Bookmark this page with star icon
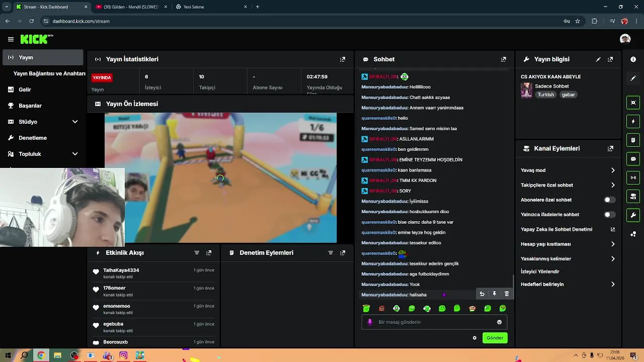644x362 pixels. pos(578,21)
